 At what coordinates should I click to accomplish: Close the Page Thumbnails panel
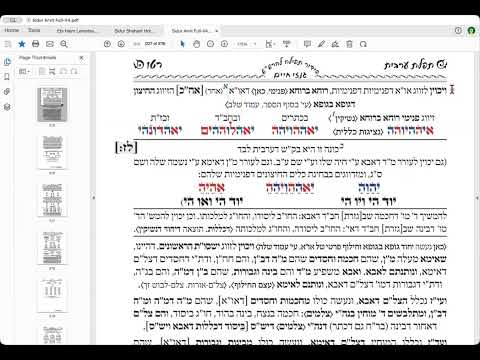click(81, 58)
